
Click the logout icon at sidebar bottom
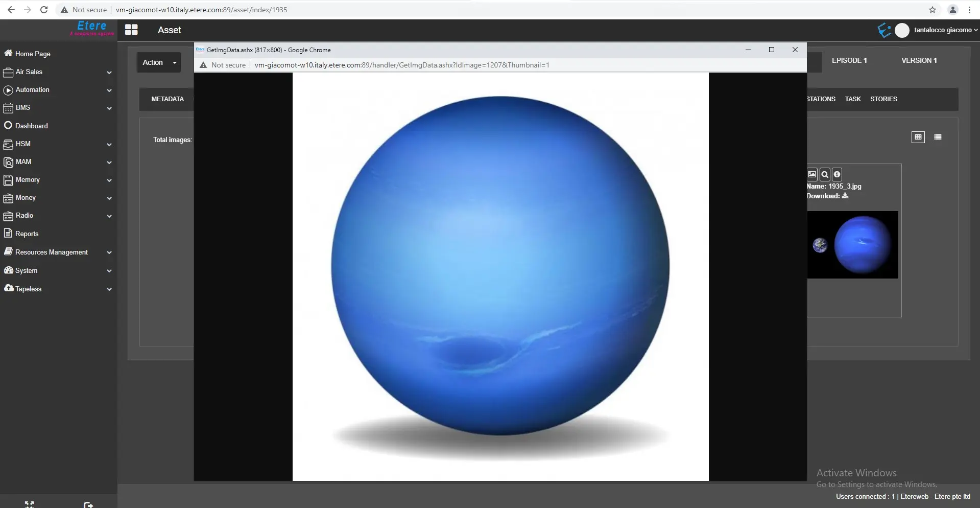[88, 504]
